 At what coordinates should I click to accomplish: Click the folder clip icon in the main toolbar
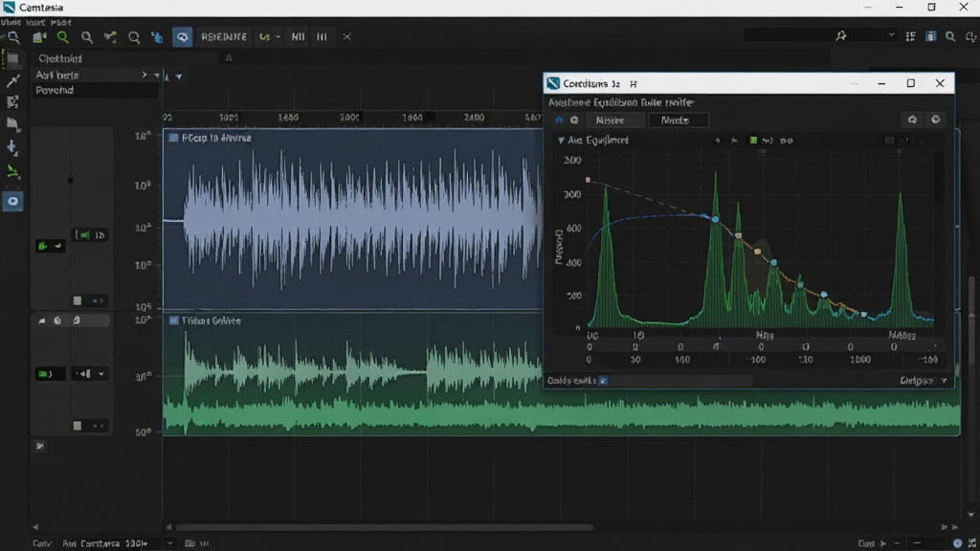point(39,37)
